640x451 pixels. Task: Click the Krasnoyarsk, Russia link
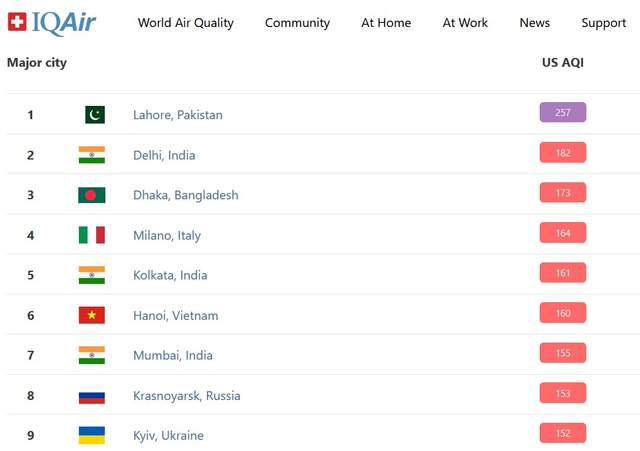point(186,396)
